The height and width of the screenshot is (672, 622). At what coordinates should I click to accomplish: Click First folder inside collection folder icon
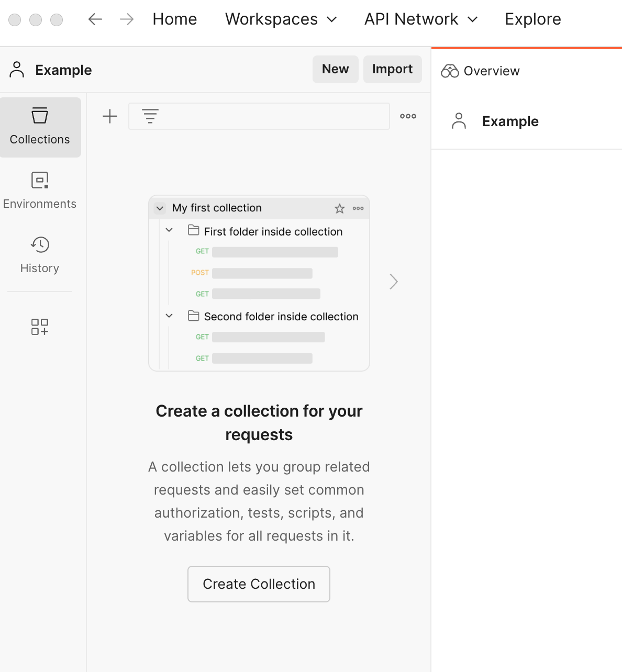(194, 230)
